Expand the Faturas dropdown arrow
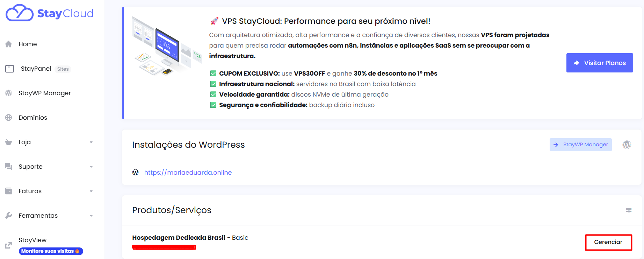Image resolution: width=644 pixels, height=259 pixels. (91, 191)
